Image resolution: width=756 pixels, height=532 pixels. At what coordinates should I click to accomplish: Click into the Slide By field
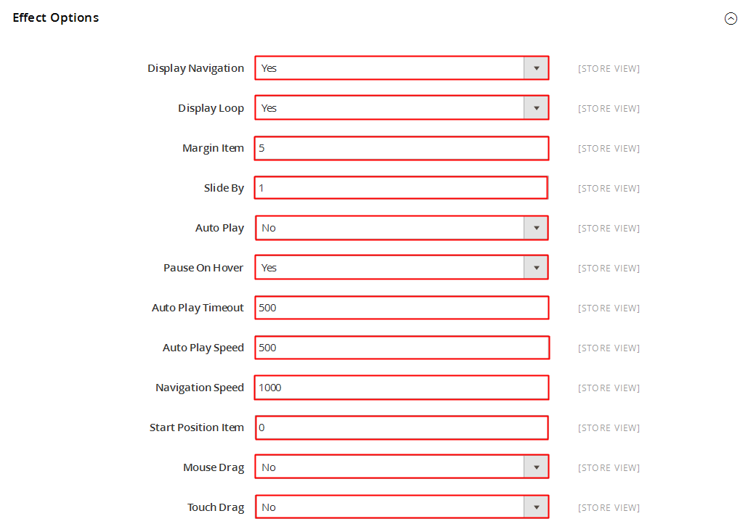pyautogui.click(x=402, y=188)
